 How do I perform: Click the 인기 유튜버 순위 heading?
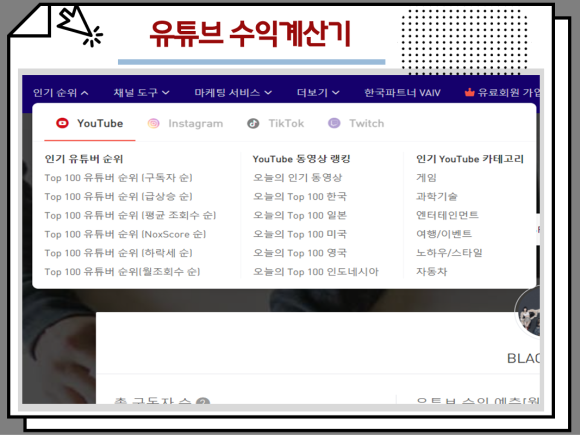click(x=84, y=159)
